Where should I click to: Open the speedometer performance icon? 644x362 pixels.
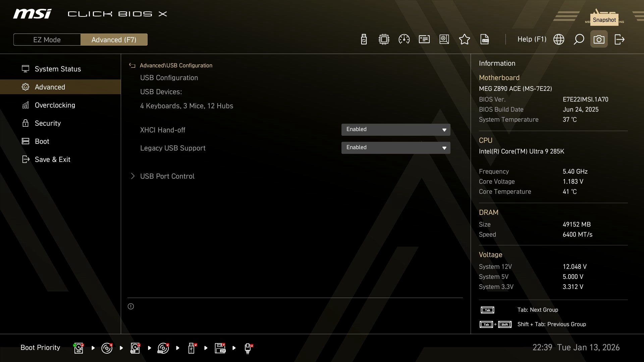click(404, 40)
